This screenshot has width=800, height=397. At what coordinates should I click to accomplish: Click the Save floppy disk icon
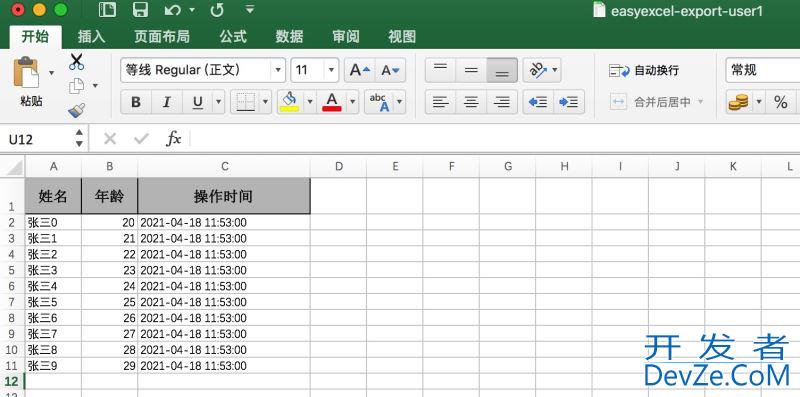coord(140,10)
